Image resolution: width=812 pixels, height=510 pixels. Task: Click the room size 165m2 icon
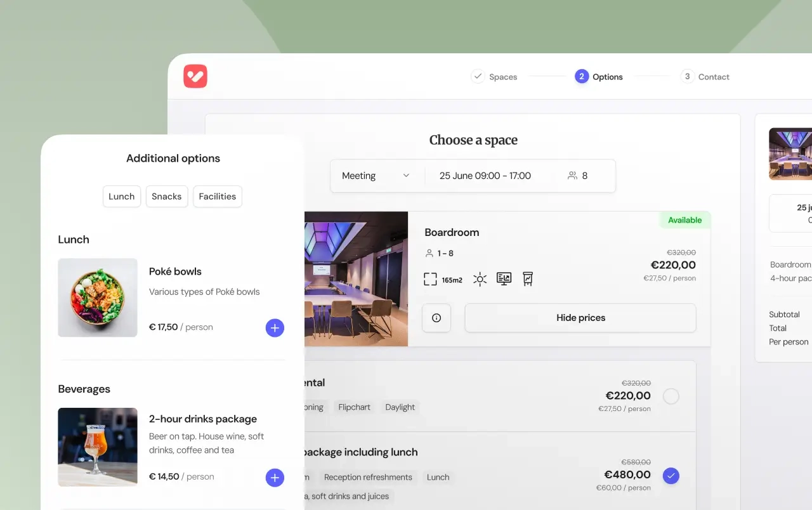click(x=431, y=279)
